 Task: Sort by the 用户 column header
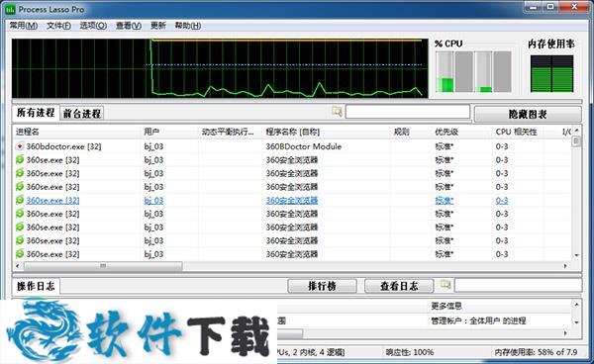pyautogui.click(x=151, y=132)
